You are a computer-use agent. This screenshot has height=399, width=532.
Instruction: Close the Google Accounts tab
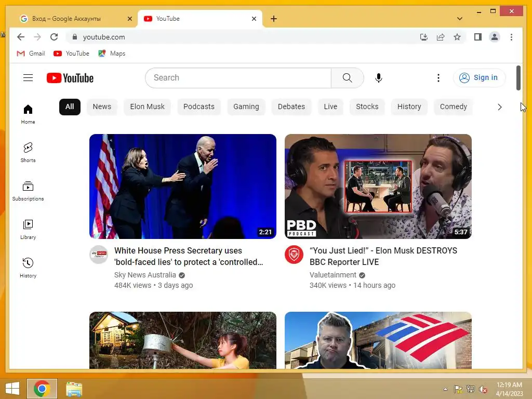coord(129,19)
